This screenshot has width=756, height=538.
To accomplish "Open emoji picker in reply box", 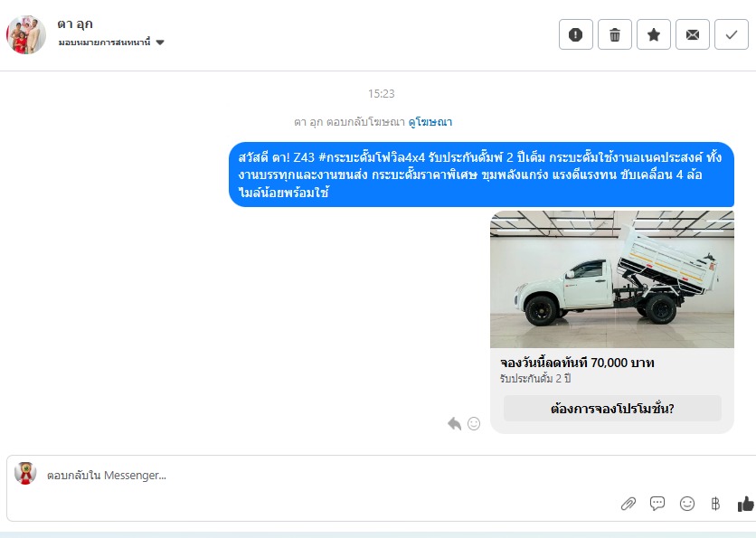I will (x=687, y=504).
